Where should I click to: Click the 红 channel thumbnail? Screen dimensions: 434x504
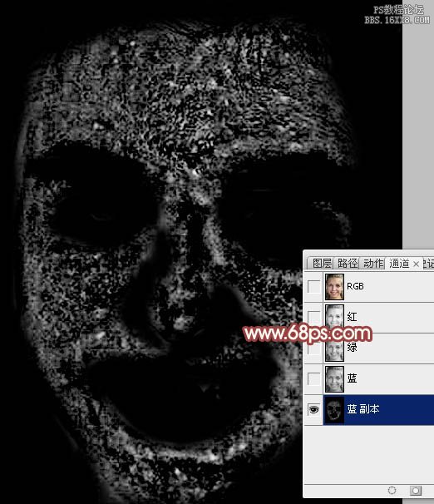(x=334, y=317)
